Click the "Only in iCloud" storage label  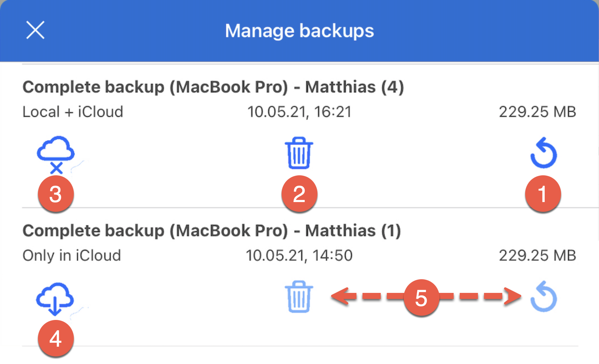(x=72, y=255)
